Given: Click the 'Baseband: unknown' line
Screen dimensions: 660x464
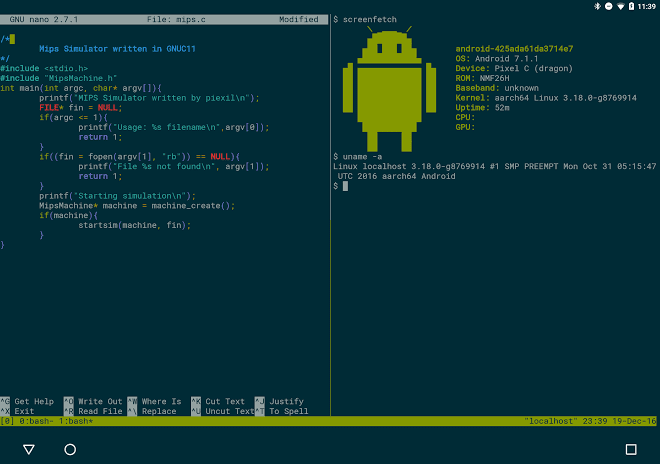Looking at the screenshot, I should tap(497, 88).
